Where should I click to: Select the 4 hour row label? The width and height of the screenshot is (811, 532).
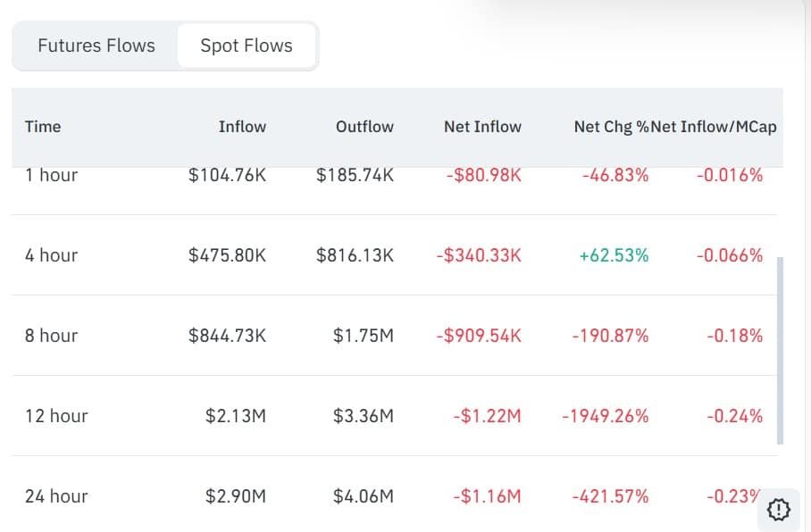[x=51, y=255]
